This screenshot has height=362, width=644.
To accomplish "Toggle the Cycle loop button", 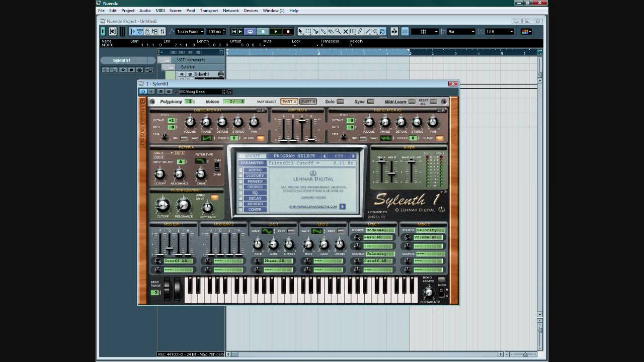I will (251, 32).
